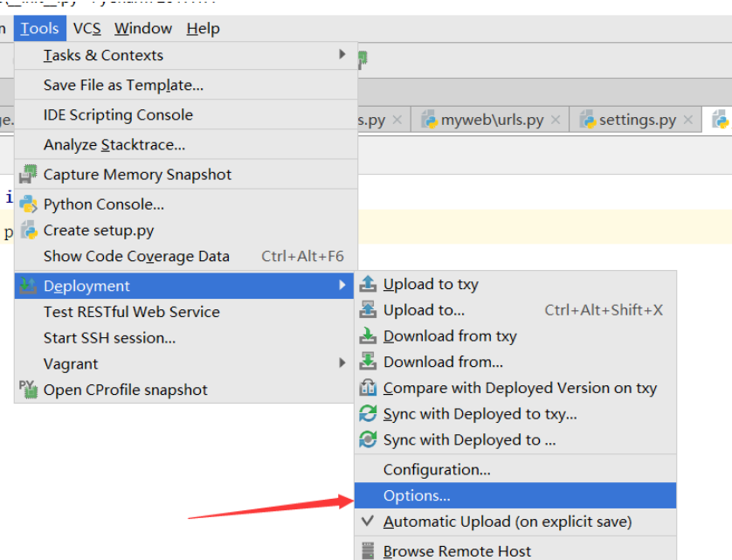This screenshot has width=732, height=560.
Task: Choose Start SSH session...
Action: [x=109, y=338]
